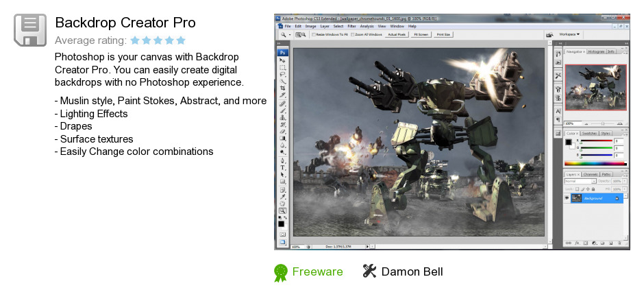Select the Move tool in Photoshop toolbox

coord(283,60)
